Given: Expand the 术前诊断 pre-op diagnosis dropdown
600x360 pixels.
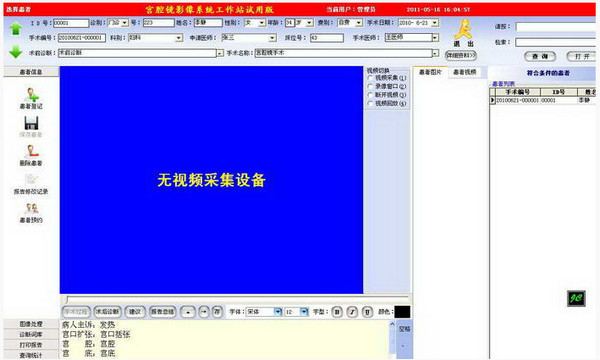Looking at the screenshot, I should pos(220,54).
